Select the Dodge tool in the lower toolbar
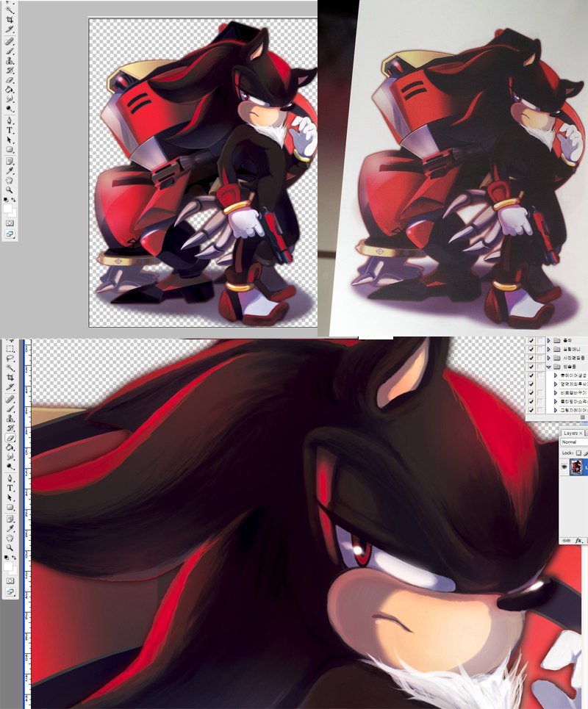 click(x=10, y=467)
